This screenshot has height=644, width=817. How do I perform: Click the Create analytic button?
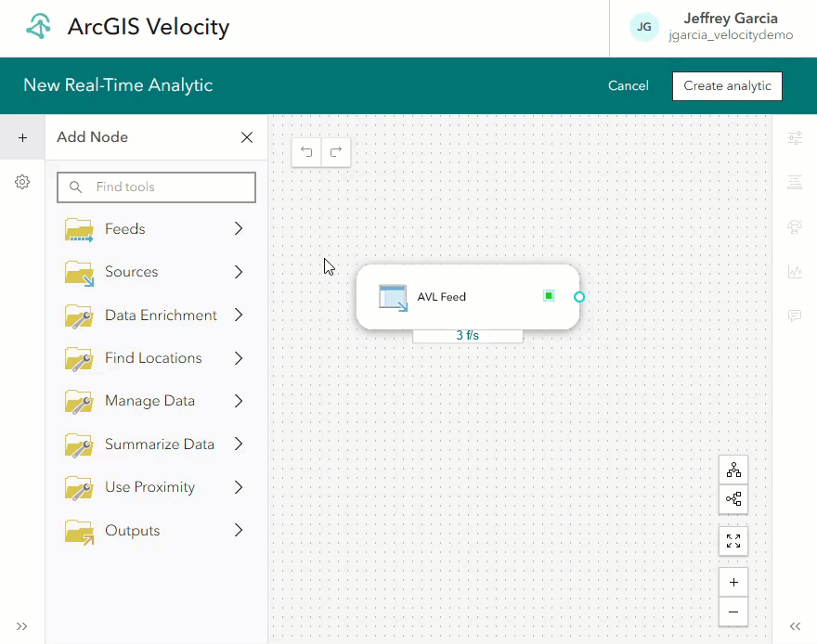tap(727, 86)
